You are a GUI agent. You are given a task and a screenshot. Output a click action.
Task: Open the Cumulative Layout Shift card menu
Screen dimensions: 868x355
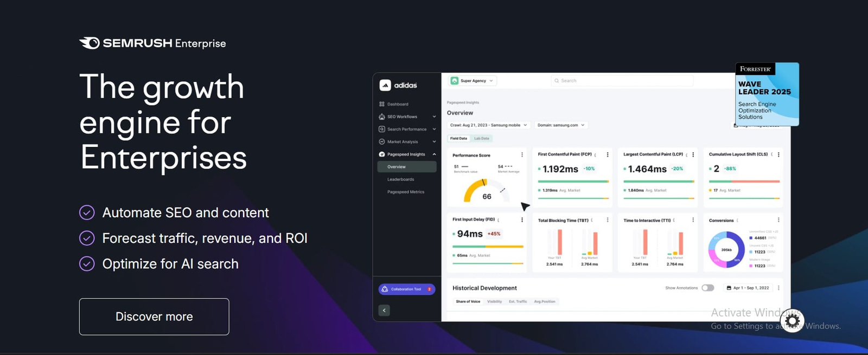pyautogui.click(x=778, y=154)
